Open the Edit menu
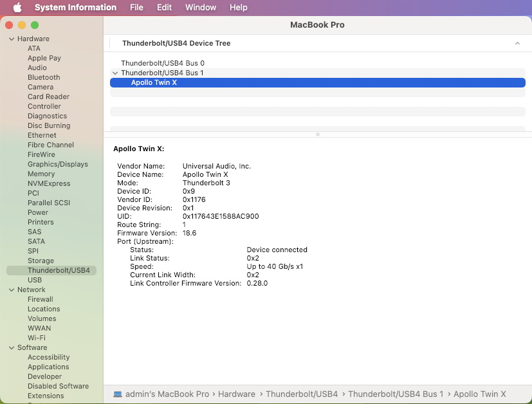 pos(164,8)
